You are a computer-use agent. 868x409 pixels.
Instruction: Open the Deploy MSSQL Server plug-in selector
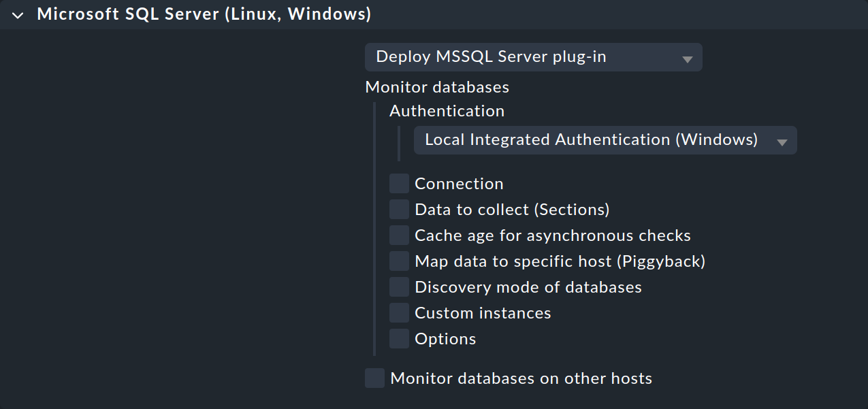(x=533, y=57)
